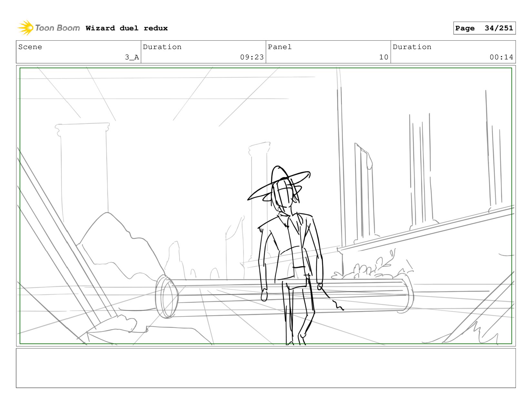Click the empty notes box below the panel
Screen dimensions: 532x412
tap(266, 368)
